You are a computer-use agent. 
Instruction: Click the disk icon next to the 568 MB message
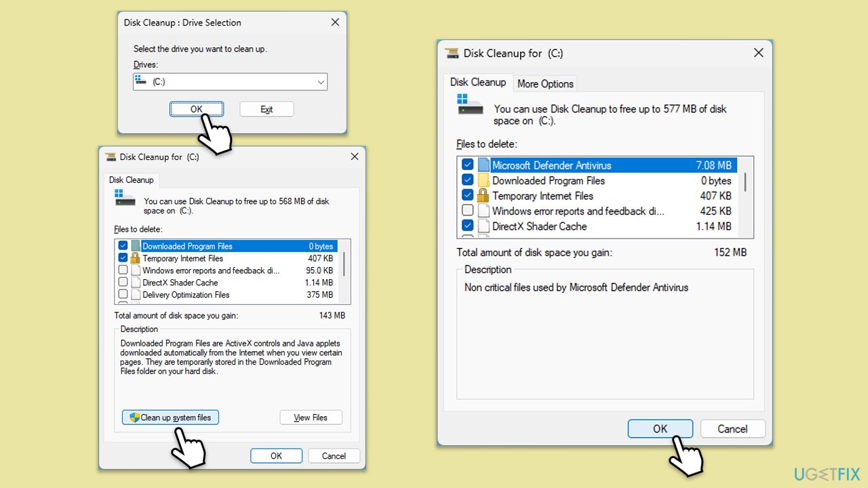124,199
